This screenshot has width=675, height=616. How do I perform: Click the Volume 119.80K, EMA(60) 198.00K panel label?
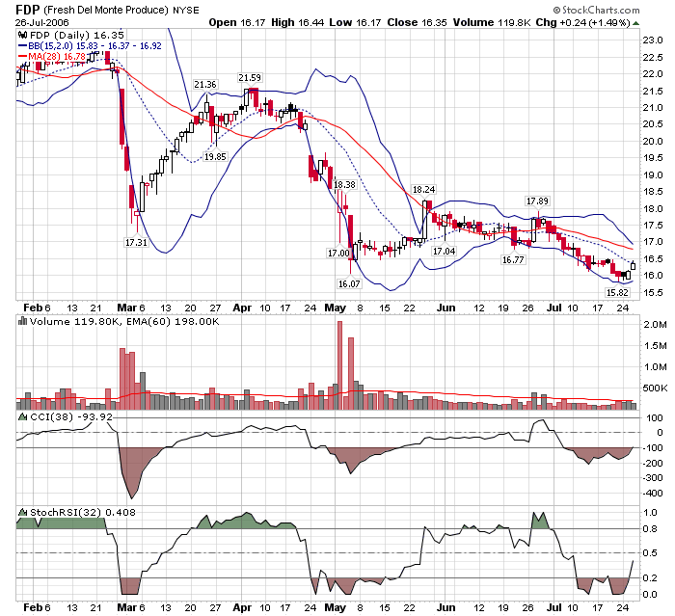point(124,322)
